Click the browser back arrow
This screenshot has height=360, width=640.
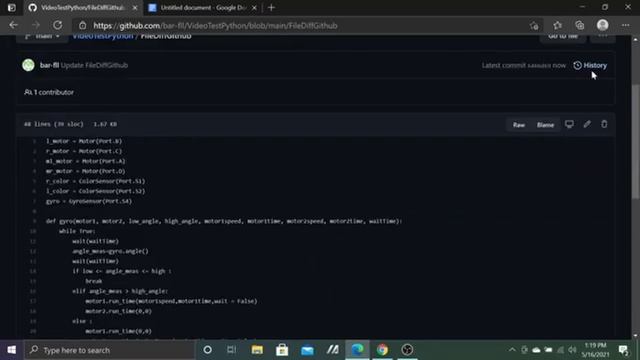coord(13,25)
